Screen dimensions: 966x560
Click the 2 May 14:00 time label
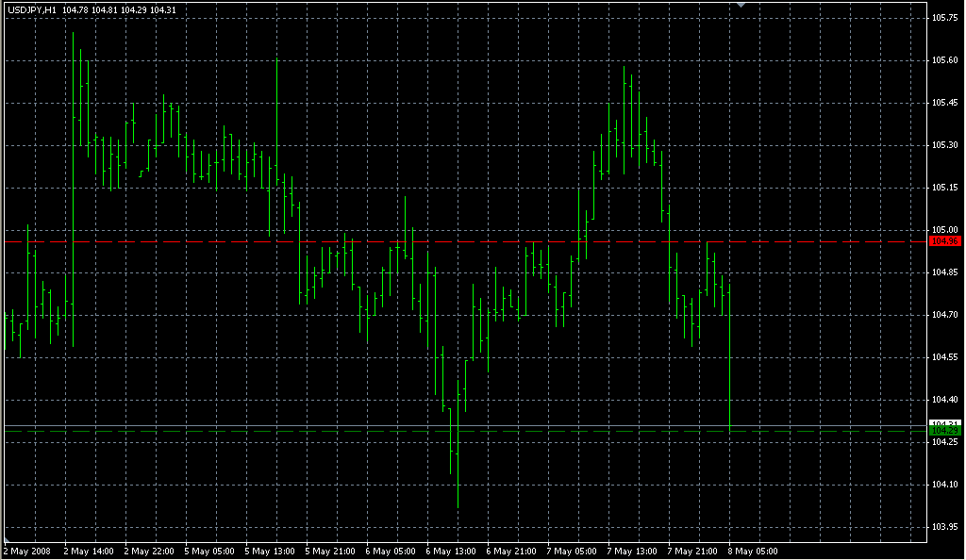coord(89,551)
